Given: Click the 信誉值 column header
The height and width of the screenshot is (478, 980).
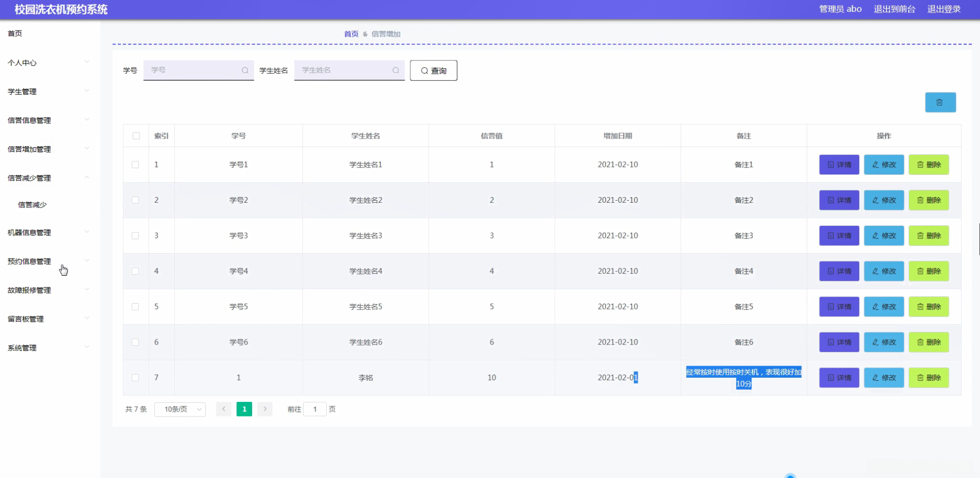Looking at the screenshot, I should (492, 136).
